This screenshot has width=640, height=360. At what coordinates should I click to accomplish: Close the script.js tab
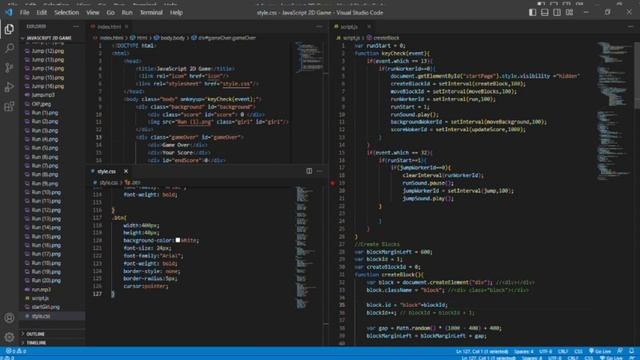point(369,27)
